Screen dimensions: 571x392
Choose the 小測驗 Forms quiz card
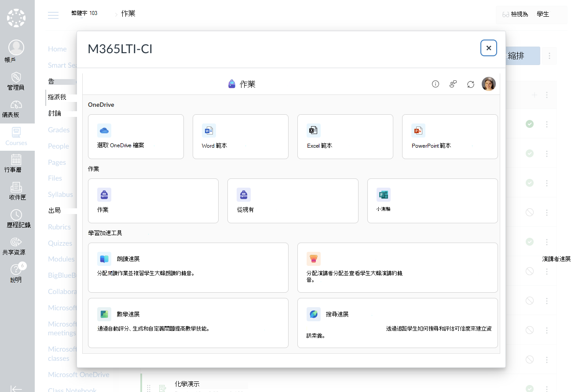(x=432, y=201)
